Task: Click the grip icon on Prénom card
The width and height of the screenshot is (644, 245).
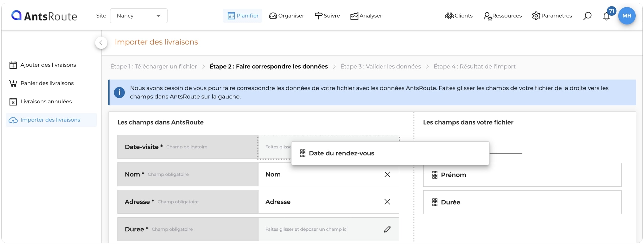Action: pyautogui.click(x=435, y=175)
